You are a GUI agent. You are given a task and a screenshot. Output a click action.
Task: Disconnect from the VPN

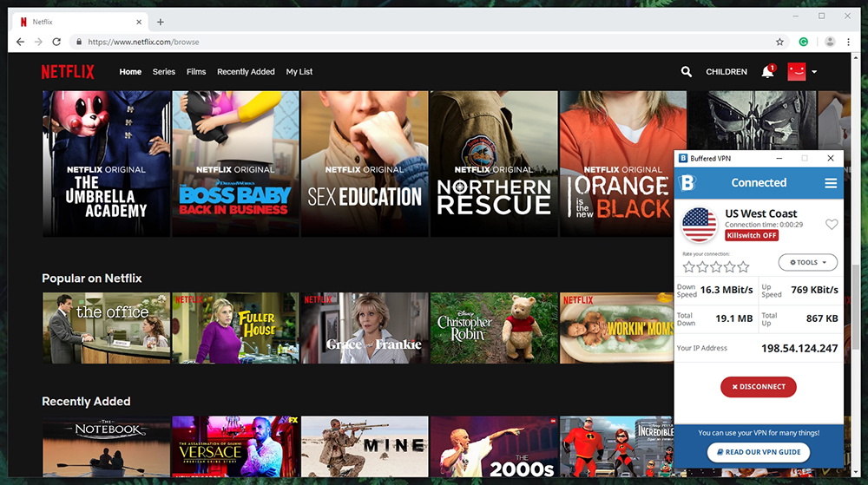pyautogui.click(x=759, y=387)
